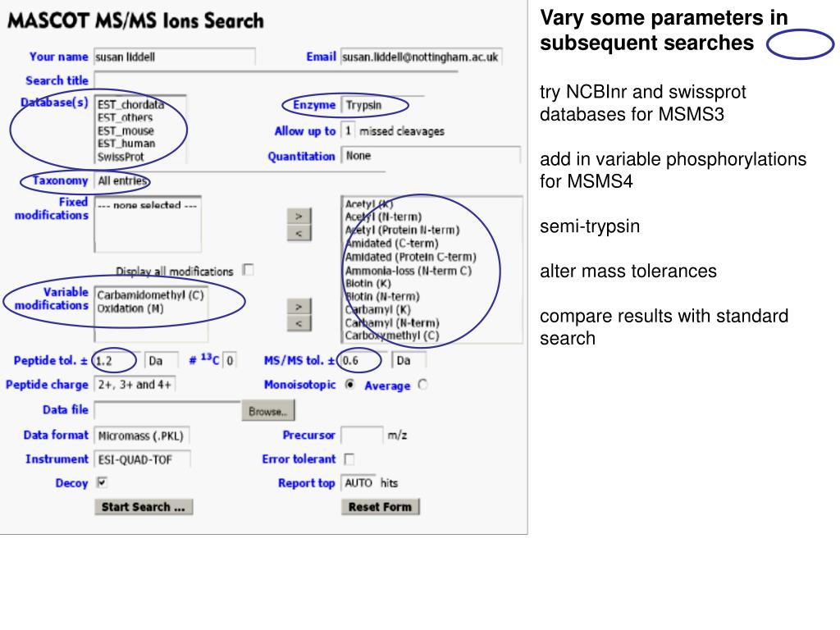Click the Peptide tol. value field
840x630 pixels.
[117, 361]
